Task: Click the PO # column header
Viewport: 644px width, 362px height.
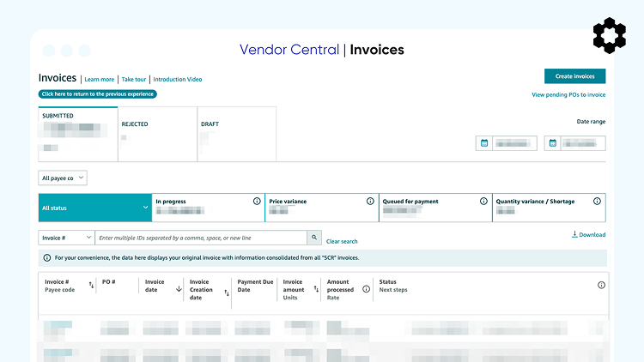Action: [x=108, y=282]
